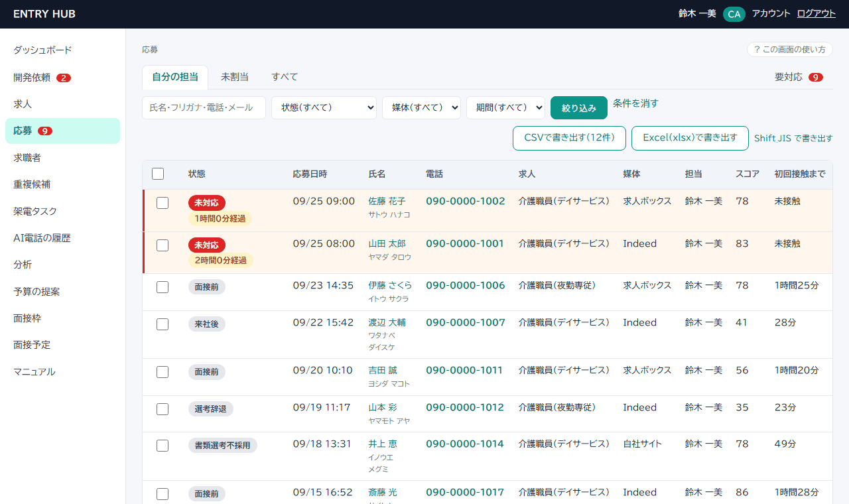Check the row for 山田 太郎

click(x=163, y=245)
